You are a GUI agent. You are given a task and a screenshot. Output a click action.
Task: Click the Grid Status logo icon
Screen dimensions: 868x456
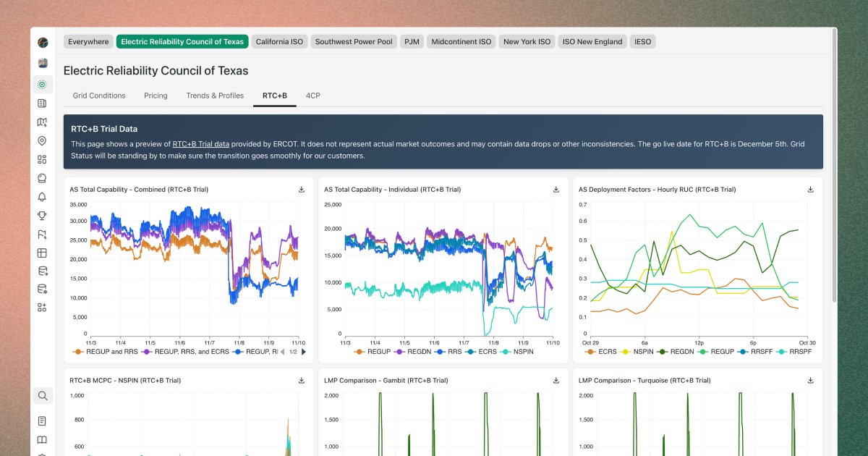[42, 42]
